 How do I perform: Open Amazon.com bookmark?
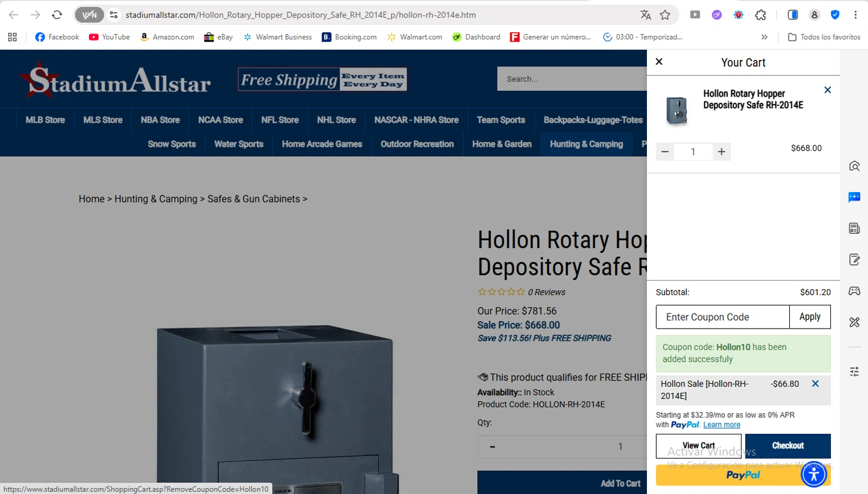tap(167, 37)
